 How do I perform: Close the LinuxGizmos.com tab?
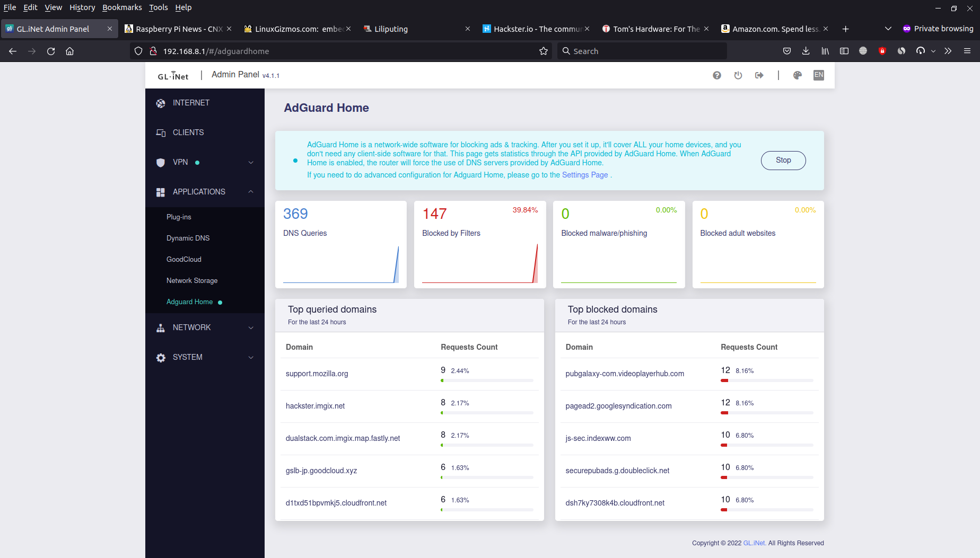pyautogui.click(x=348, y=29)
